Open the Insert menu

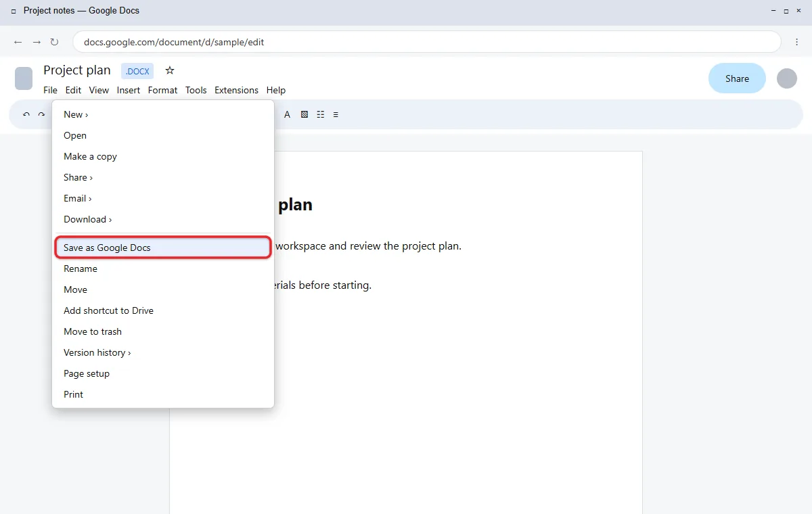[129, 90]
